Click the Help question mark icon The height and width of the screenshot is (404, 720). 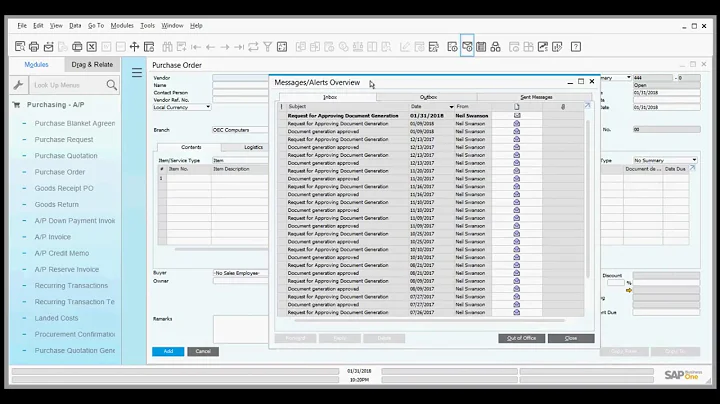point(576,46)
